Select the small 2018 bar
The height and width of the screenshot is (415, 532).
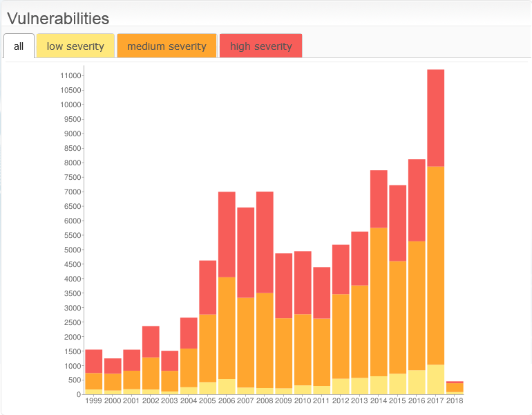coord(455,387)
